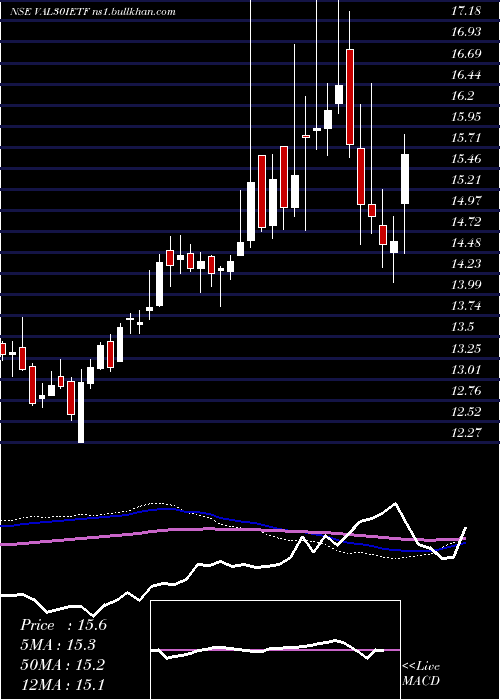
Task: Select the 13.01 price axis label
Action: pos(466,369)
